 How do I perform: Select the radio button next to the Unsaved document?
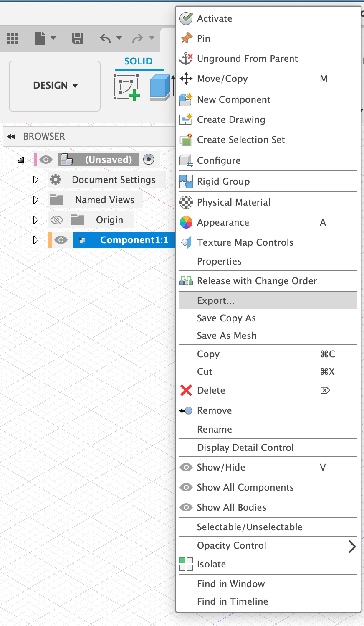click(149, 160)
